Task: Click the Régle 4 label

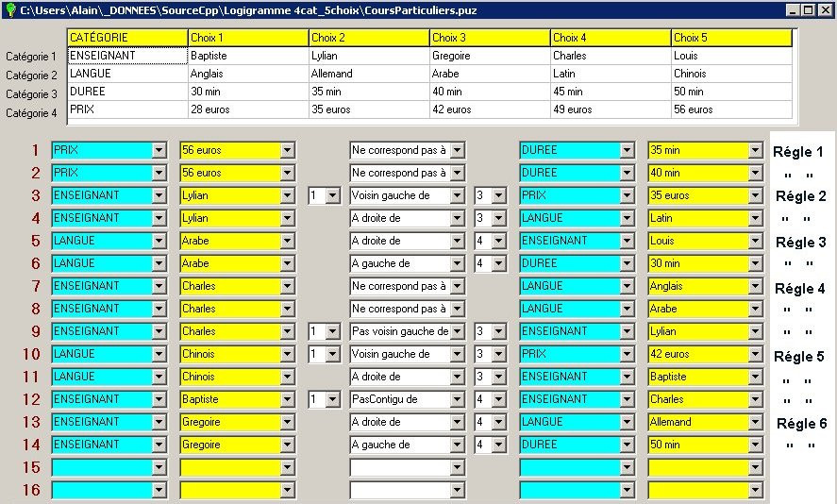Action: click(x=799, y=289)
